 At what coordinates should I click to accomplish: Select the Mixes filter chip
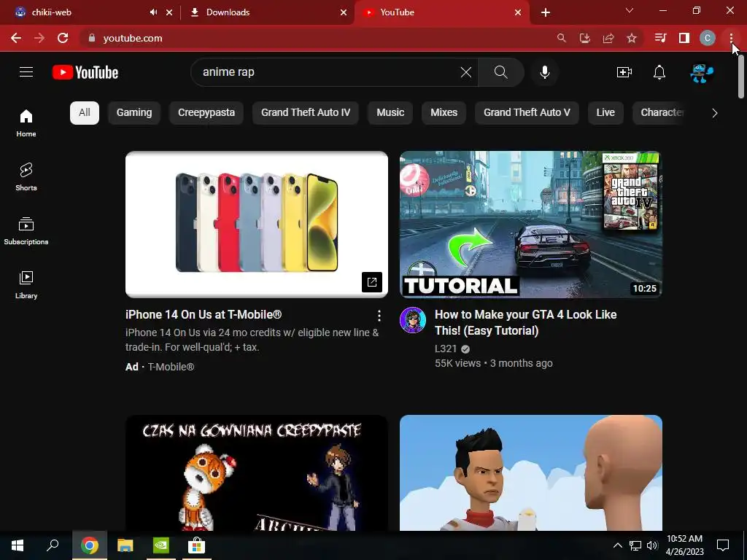[444, 113]
